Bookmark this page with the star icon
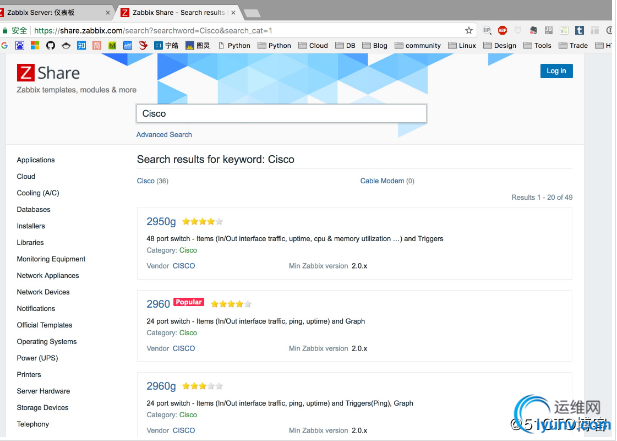 point(468,30)
